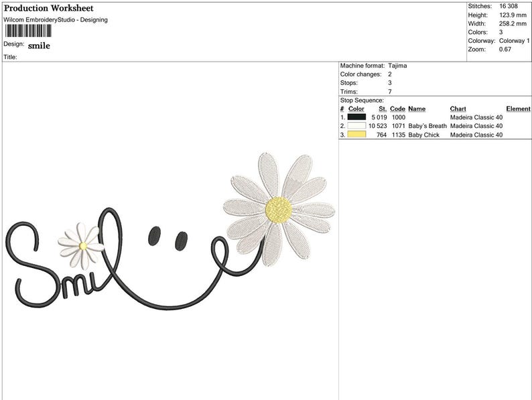
Task: Click stitch count '10 523' in row 2
Action: pos(378,126)
